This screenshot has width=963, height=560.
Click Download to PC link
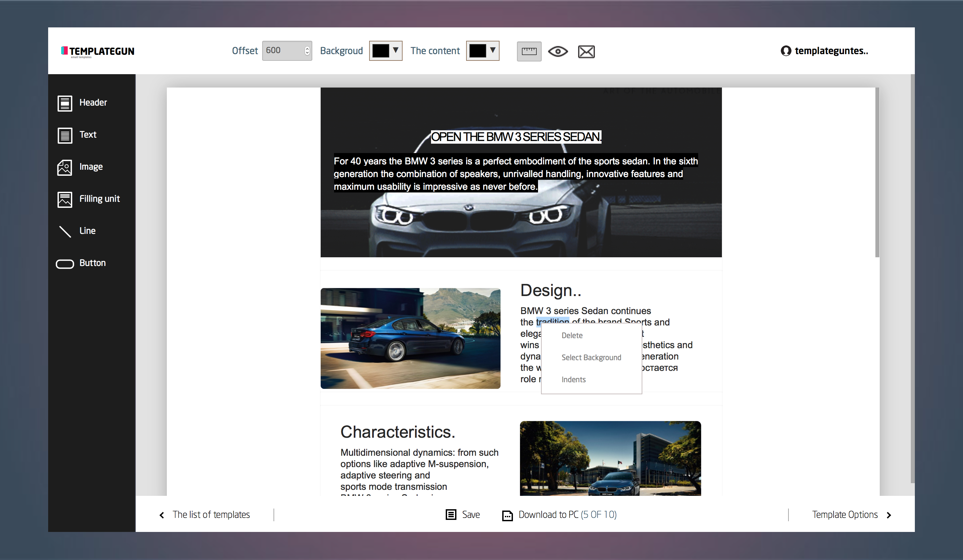[559, 515]
